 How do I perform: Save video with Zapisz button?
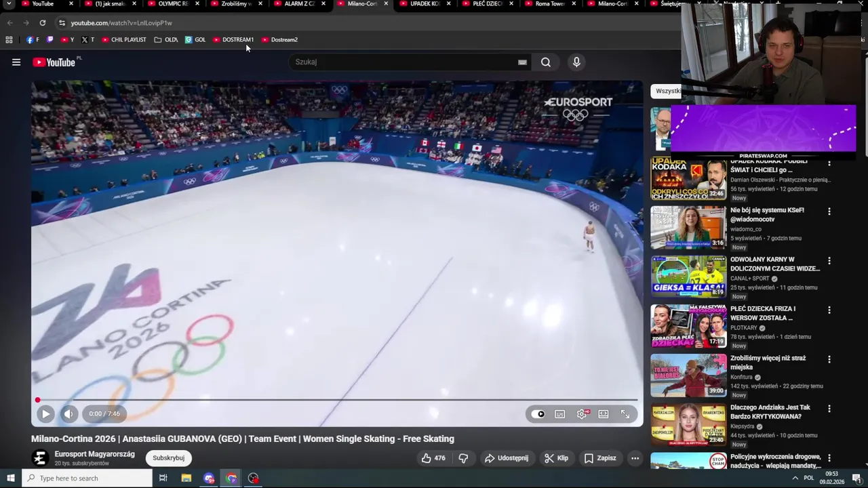(600, 458)
